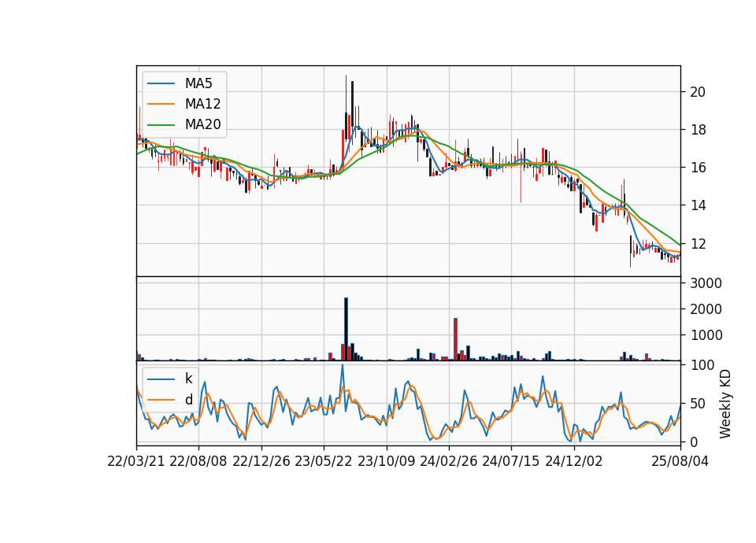Click the date label 24/07/15

coord(511,461)
